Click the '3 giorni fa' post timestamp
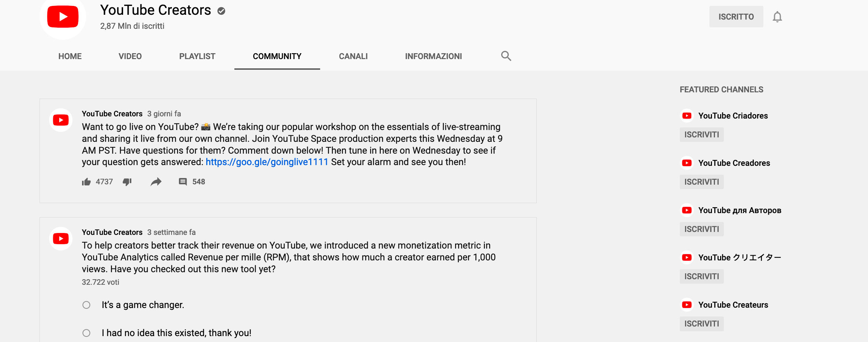 (164, 114)
